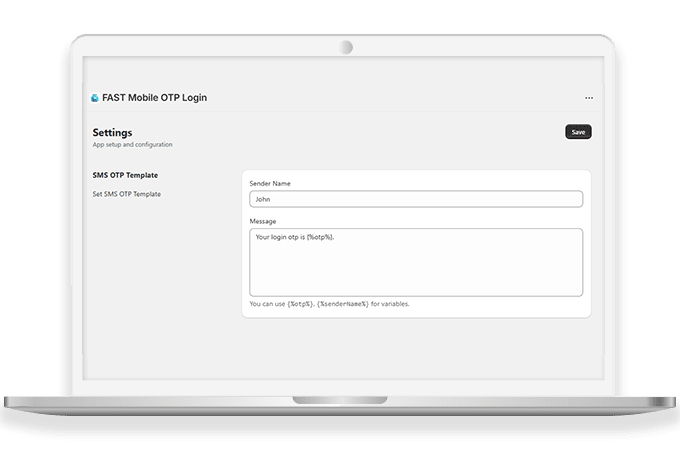Image resolution: width=680 pixels, height=450 pixels.
Task: Click the FAST Mobile OTP Login app icon
Action: coord(95,98)
